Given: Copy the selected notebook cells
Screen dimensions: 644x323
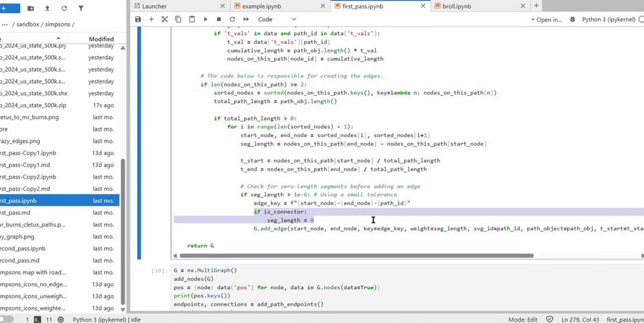Looking at the screenshot, I should (x=178, y=19).
